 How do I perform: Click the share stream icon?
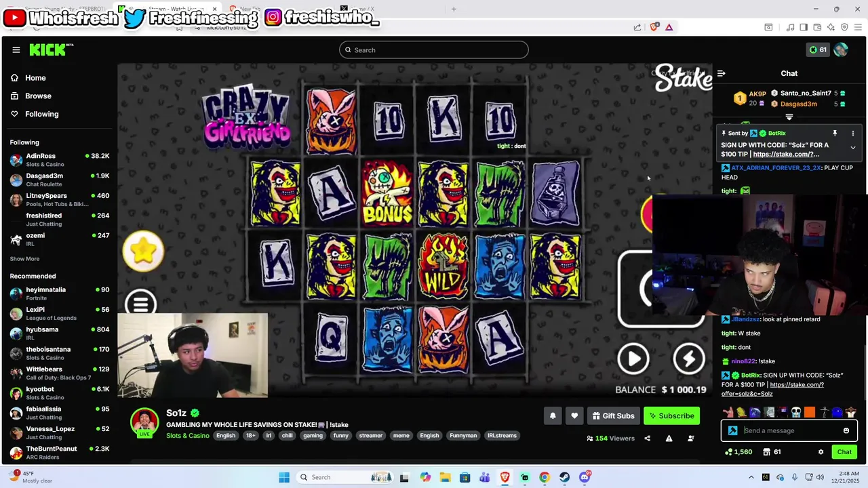point(647,439)
